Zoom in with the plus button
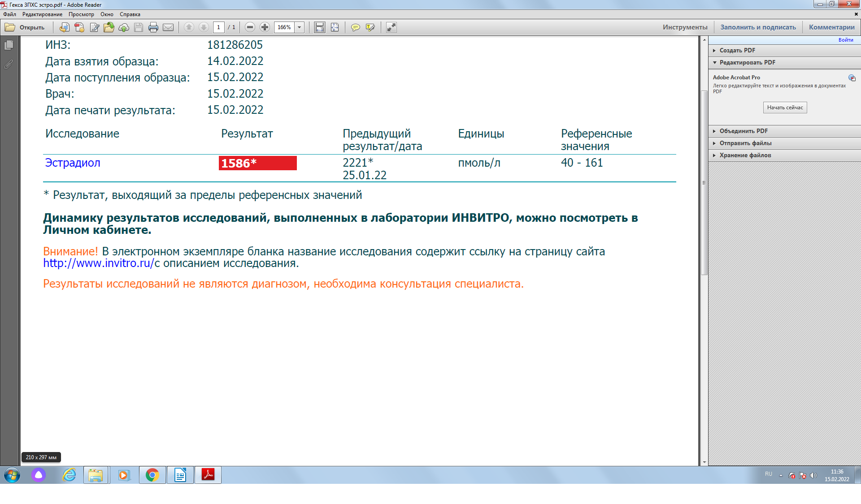The image size is (861, 504). point(265,27)
